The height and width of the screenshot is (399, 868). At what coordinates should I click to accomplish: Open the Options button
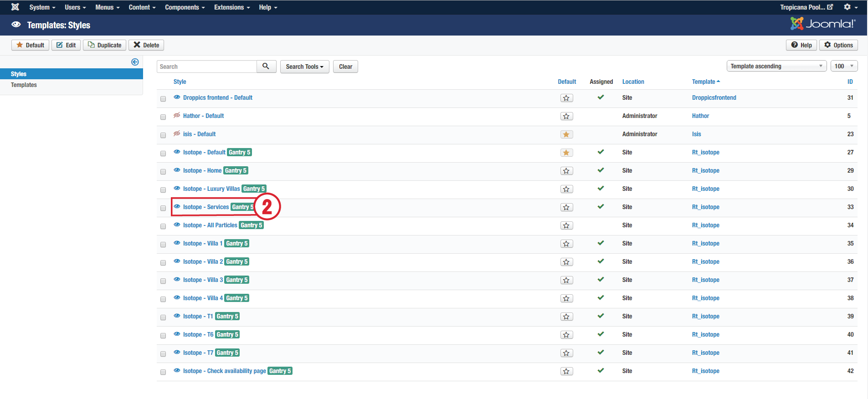(x=838, y=45)
